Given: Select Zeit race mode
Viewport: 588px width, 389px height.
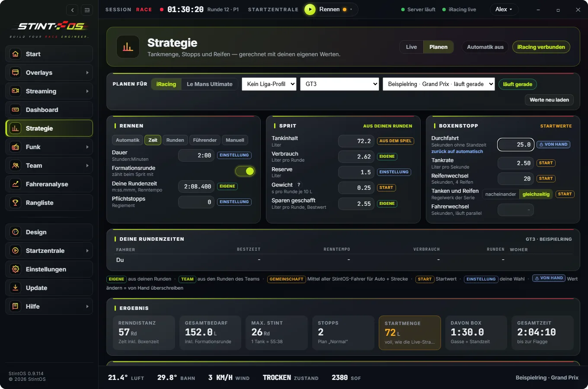Looking at the screenshot, I should [x=153, y=140].
